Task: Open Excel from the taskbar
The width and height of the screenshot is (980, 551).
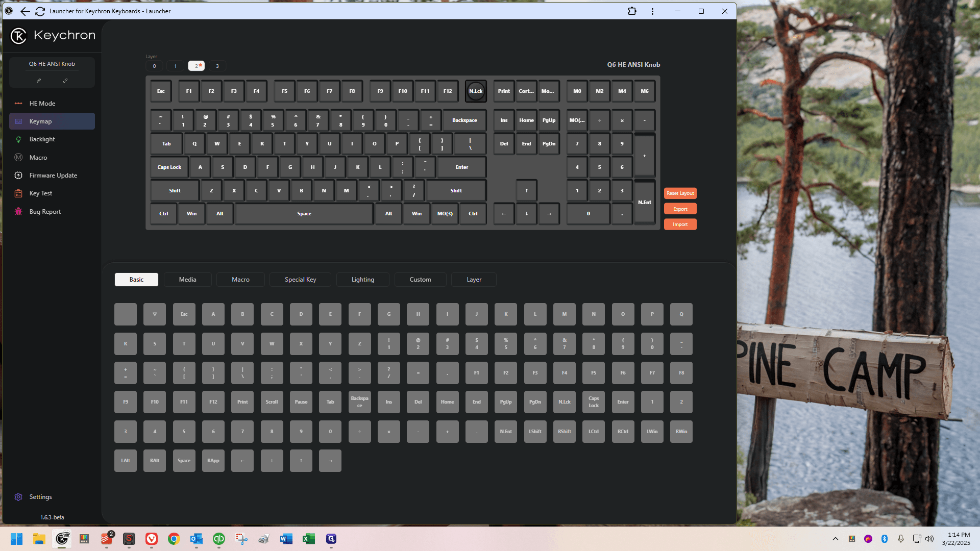Action: [x=309, y=539]
